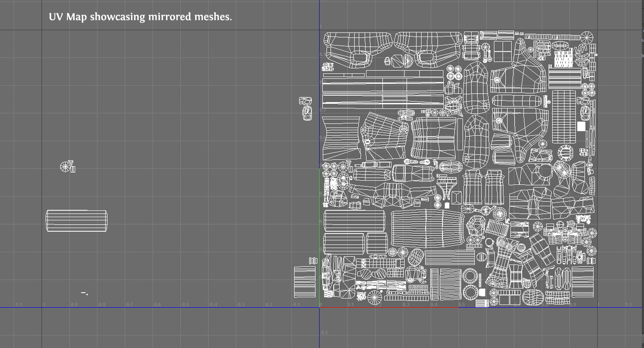Select the striped rectangular shell left of the origin

(x=305, y=282)
